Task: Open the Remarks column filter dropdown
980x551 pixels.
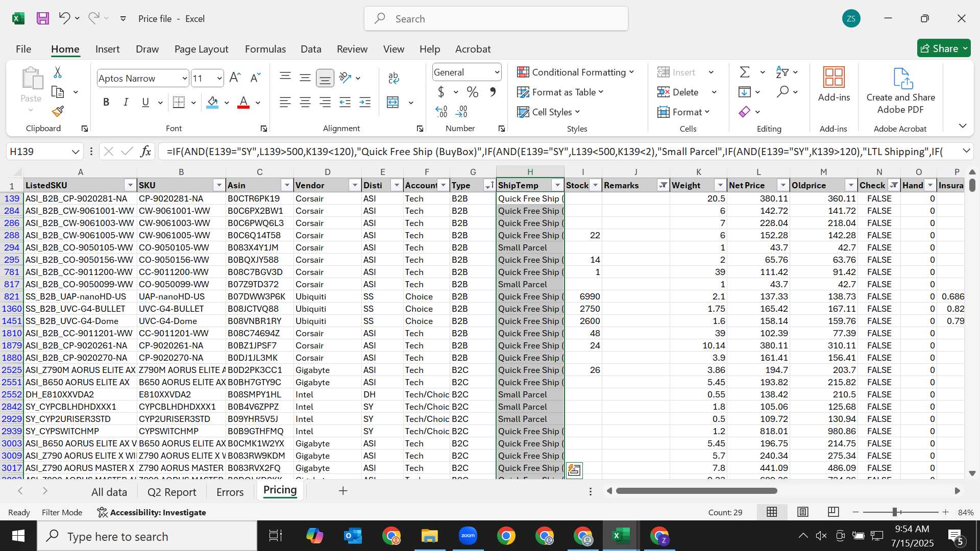Action: (x=663, y=185)
